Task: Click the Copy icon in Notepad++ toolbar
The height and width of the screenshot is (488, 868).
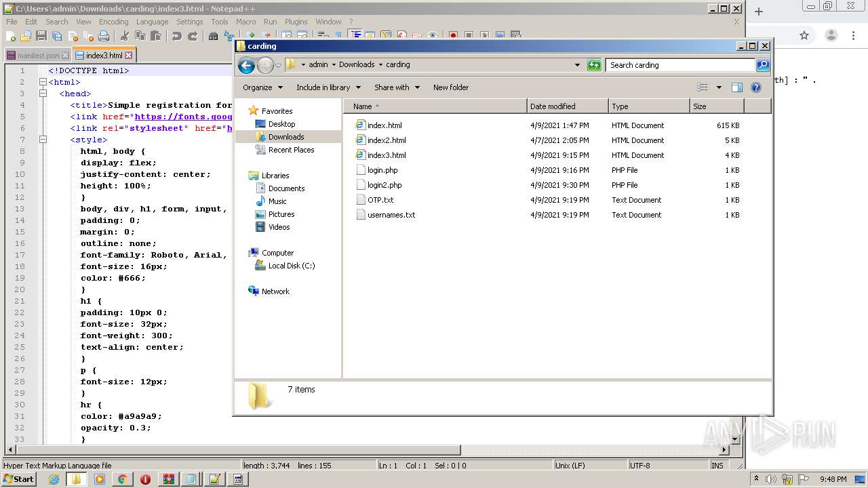Action: 140,36
